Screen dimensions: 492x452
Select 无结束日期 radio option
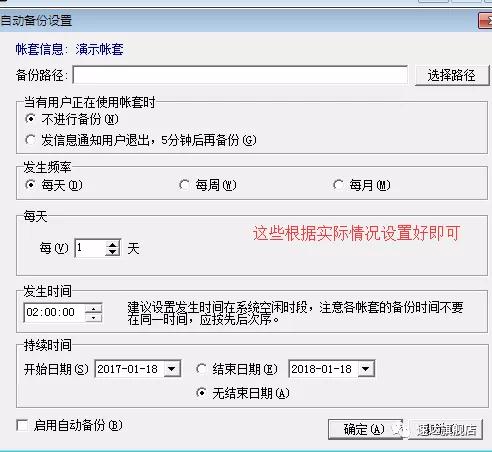point(201,393)
